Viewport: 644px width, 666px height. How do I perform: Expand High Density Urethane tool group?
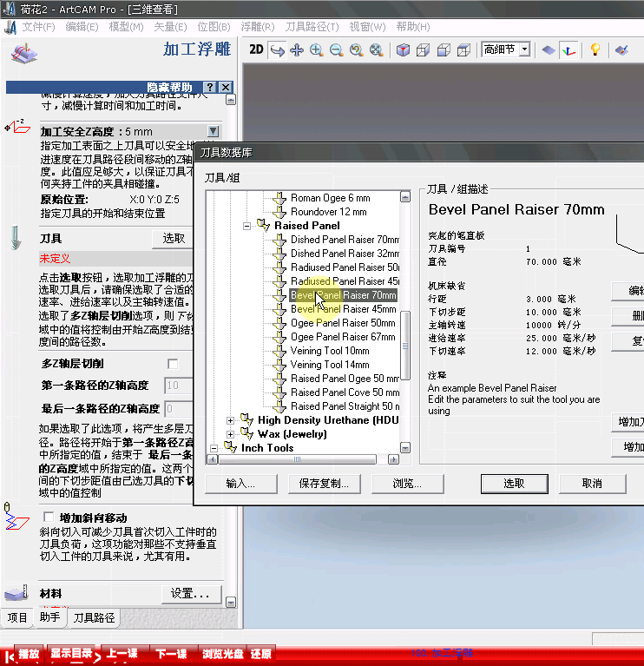click(231, 420)
